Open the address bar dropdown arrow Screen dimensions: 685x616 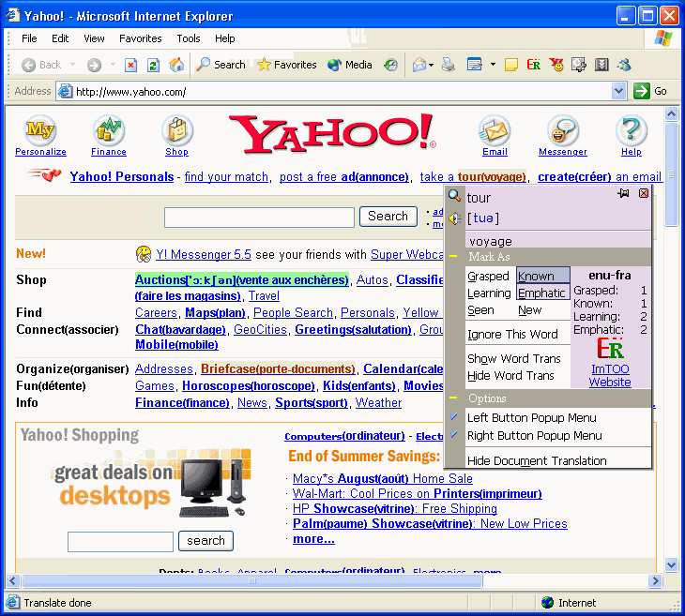[618, 91]
